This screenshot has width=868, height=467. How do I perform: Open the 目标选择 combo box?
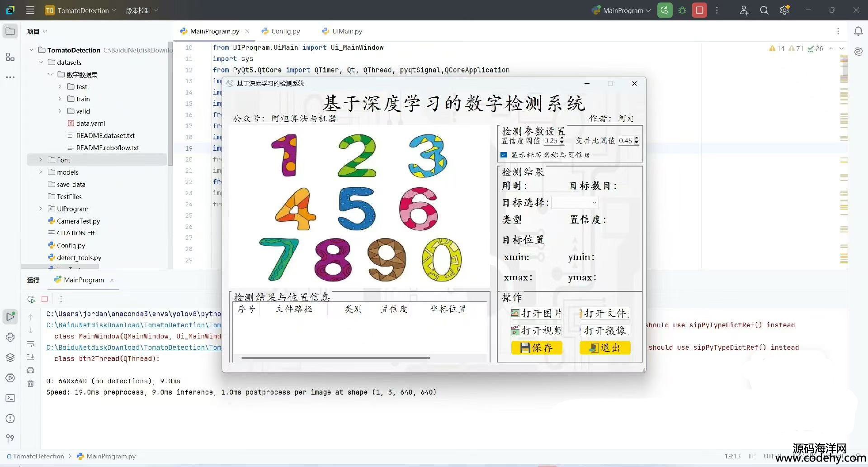575,203
